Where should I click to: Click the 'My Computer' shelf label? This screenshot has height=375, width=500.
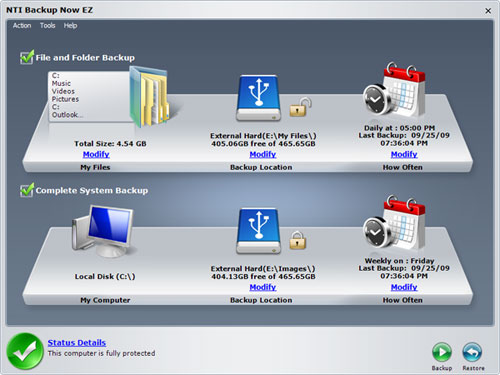point(105,300)
